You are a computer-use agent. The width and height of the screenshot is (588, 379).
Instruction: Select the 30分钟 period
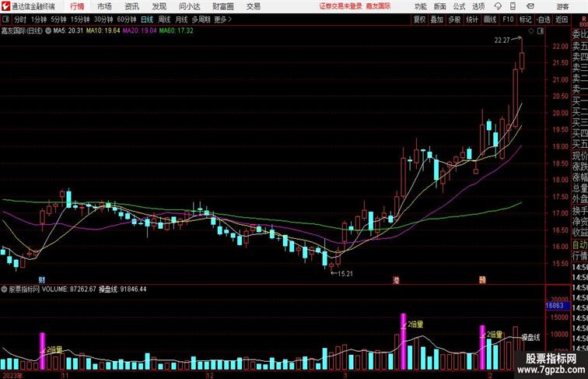coord(103,19)
